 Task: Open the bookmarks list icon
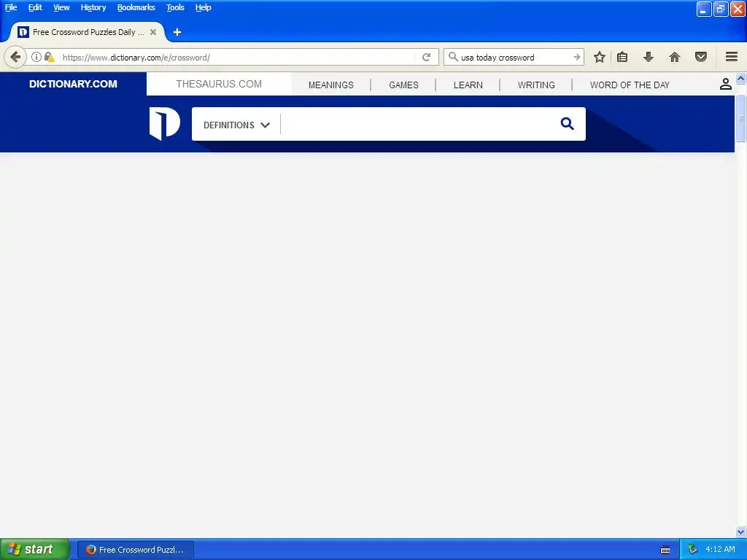pos(622,57)
